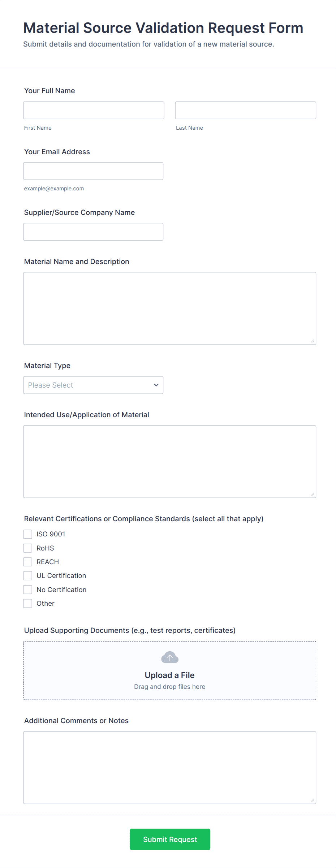Click the Supplier/Source Company Name field
The width and height of the screenshot is (336, 868).
coord(93,232)
